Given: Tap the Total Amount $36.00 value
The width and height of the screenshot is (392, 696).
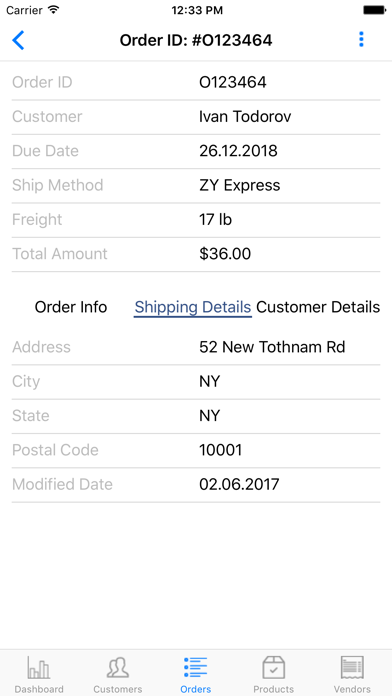Looking at the screenshot, I should (225, 254).
